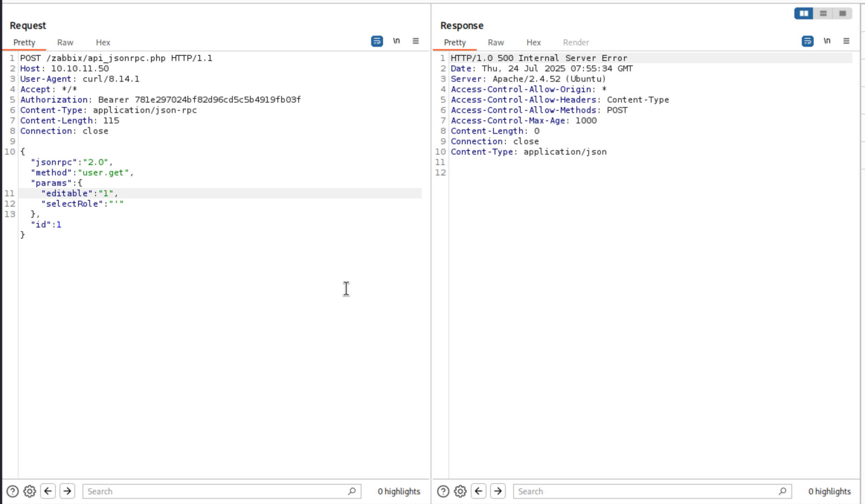
Task: Go to previous match in Request
Action: 48,491
